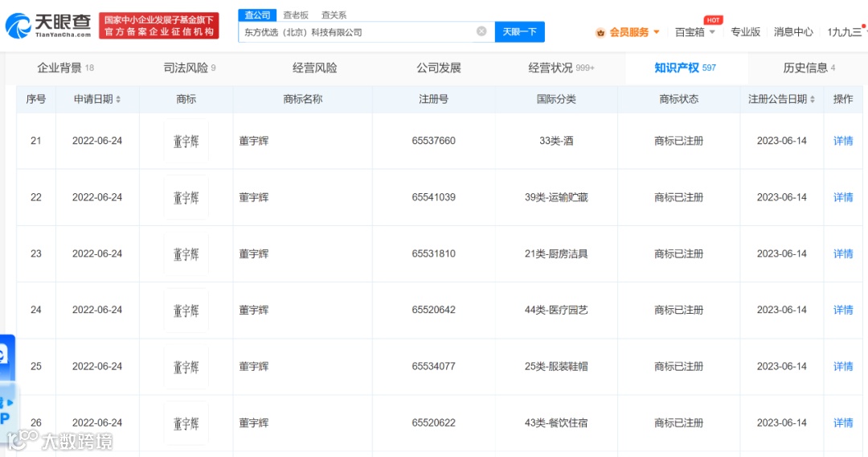Image resolution: width=868 pixels, height=457 pixels.
Task: Click 董宇辉 trademark name in row 21
Action: coord(253,141)
